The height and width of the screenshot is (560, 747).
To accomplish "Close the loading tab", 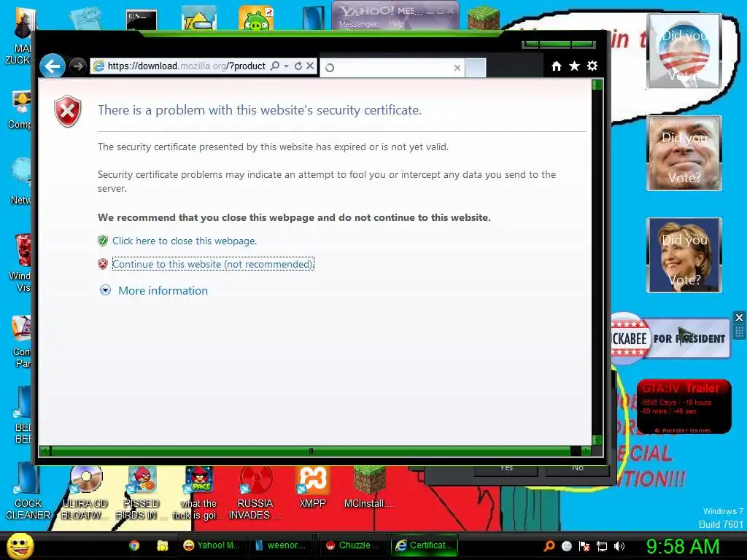I will [457, 68].
